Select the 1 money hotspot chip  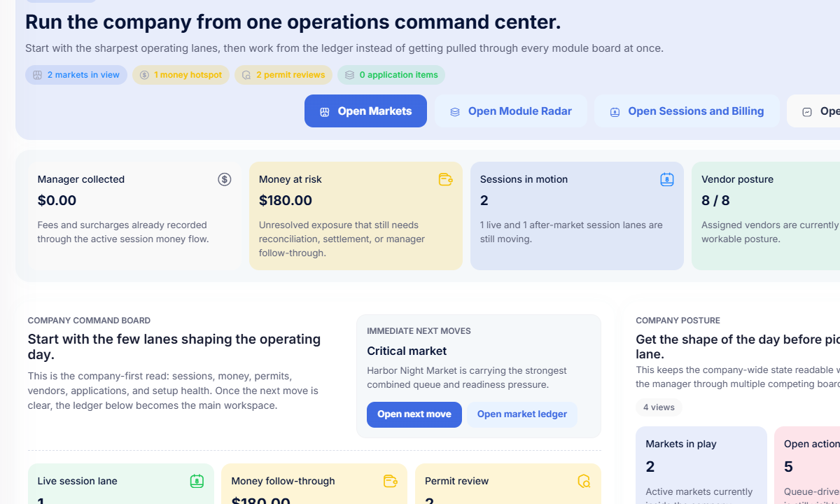(x=181, y=75)
